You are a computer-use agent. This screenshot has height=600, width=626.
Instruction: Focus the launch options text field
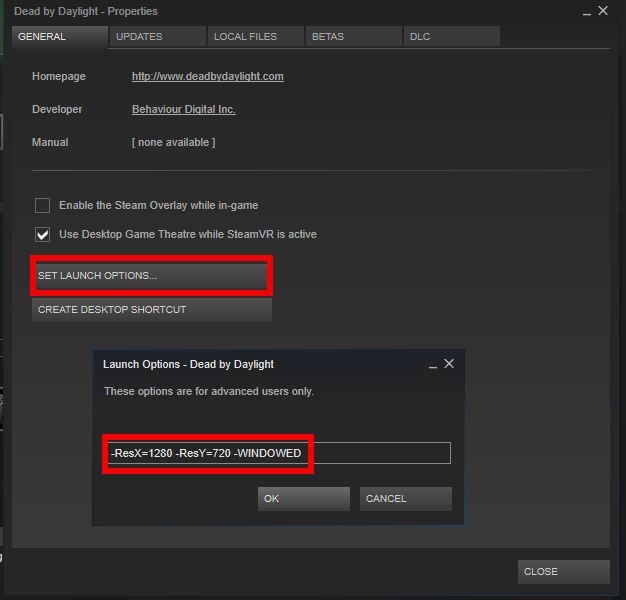click(279, 453)
